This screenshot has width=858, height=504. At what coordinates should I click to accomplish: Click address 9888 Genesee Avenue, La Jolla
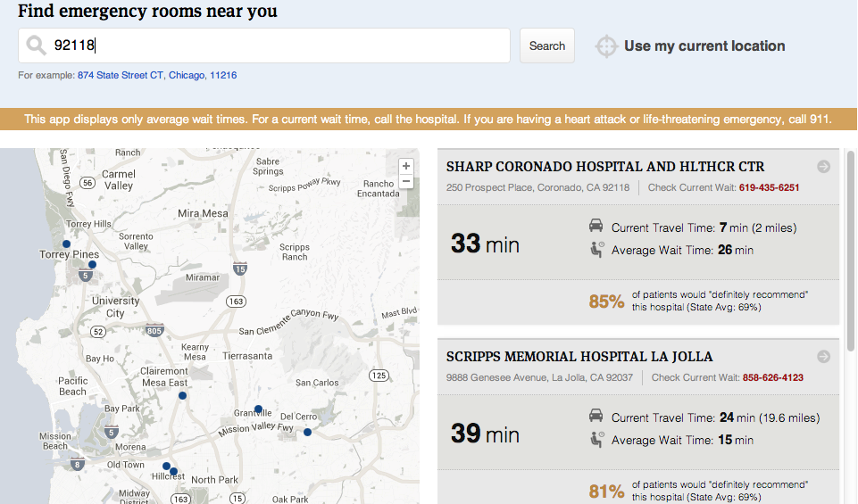coord(539,377)
